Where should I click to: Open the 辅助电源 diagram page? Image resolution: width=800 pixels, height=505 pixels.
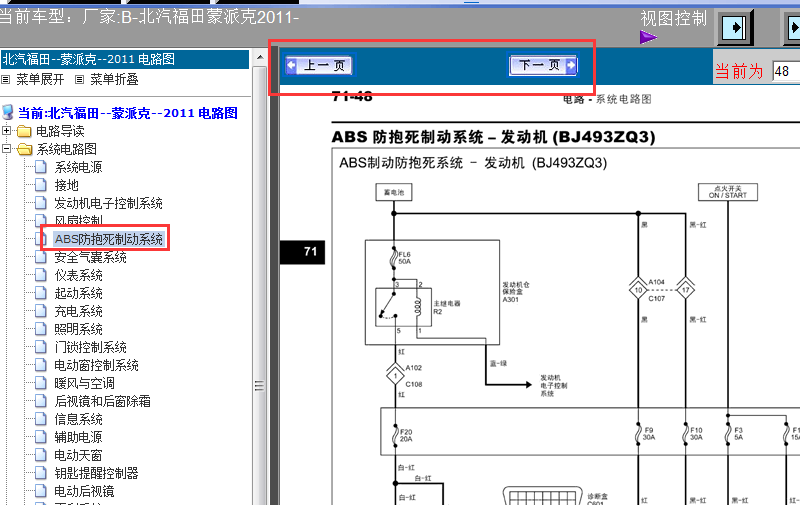[x=79, y=437]
